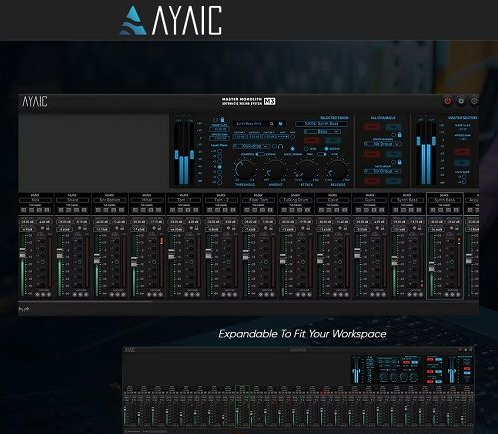Click the Threshold knob
Viewport: 498px width, 434px height.
(245, 169)
